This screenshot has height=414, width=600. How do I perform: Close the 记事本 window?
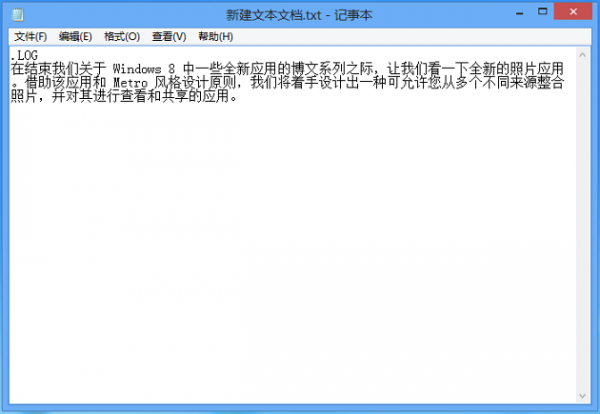(x=573, y=11)
